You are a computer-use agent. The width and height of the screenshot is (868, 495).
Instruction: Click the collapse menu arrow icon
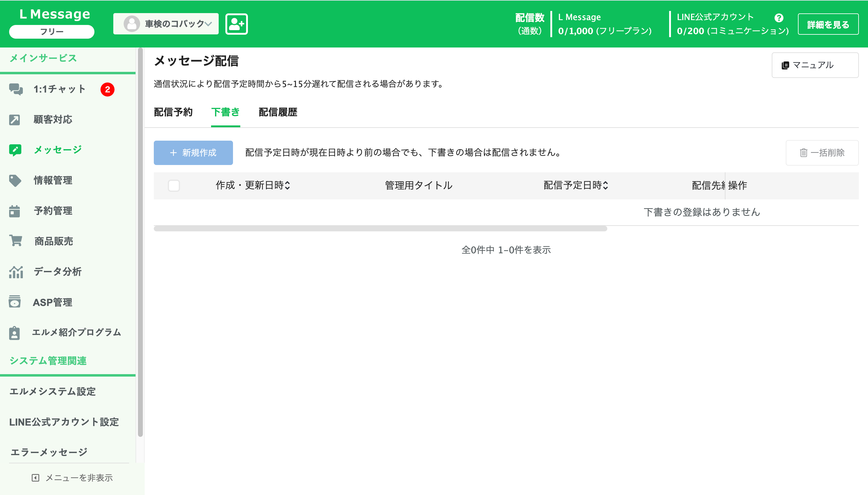(35, 477)
